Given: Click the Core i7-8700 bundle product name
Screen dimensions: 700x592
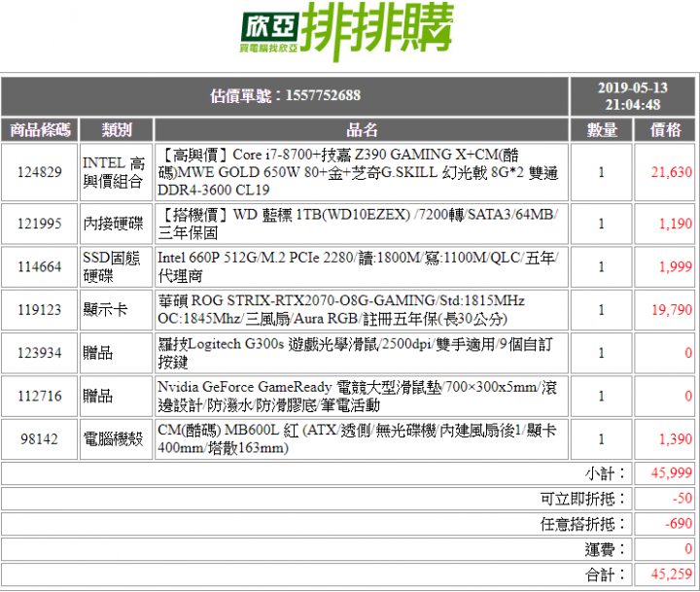Looking at the screenshot, I should (358, 172).
